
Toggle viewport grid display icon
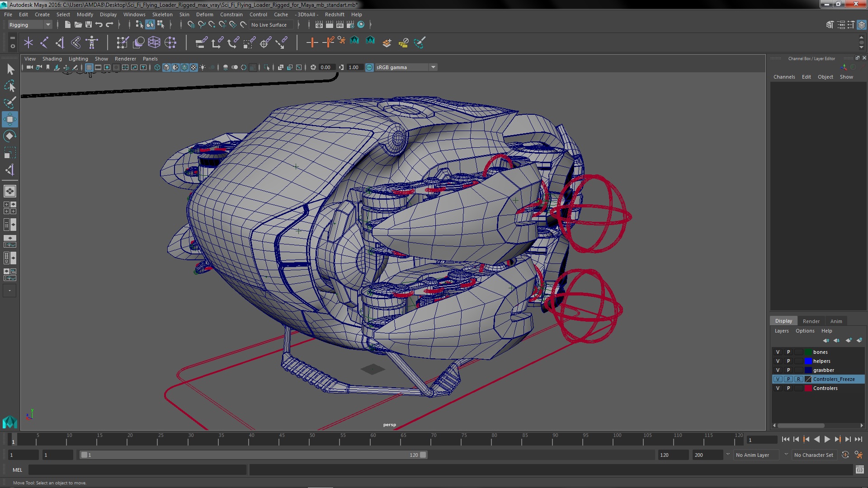click(x=89, y=67)
